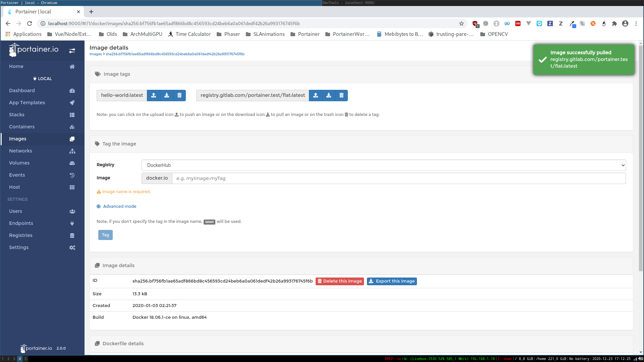
Task: Push the registry.gitlab.com flat:latest tag
Action: [316, 96]
